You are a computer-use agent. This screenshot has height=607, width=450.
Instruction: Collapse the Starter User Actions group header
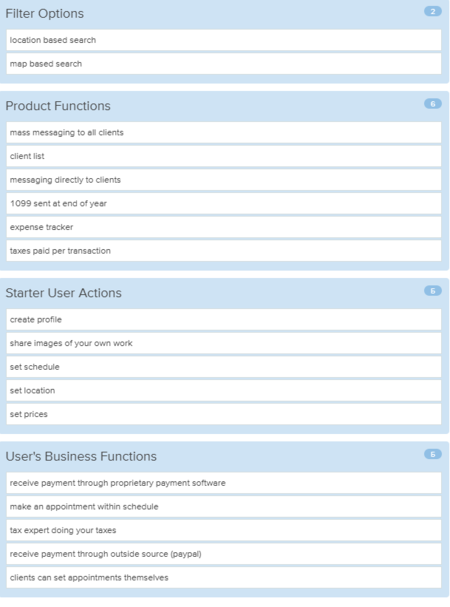point(64,293)
